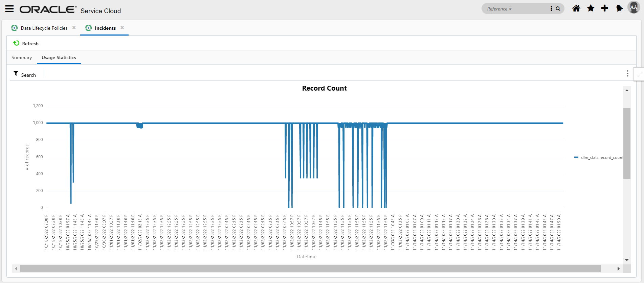Click the magnifier search icon
The height and width of the screenshot is (283, 644).
pos(558,8)
